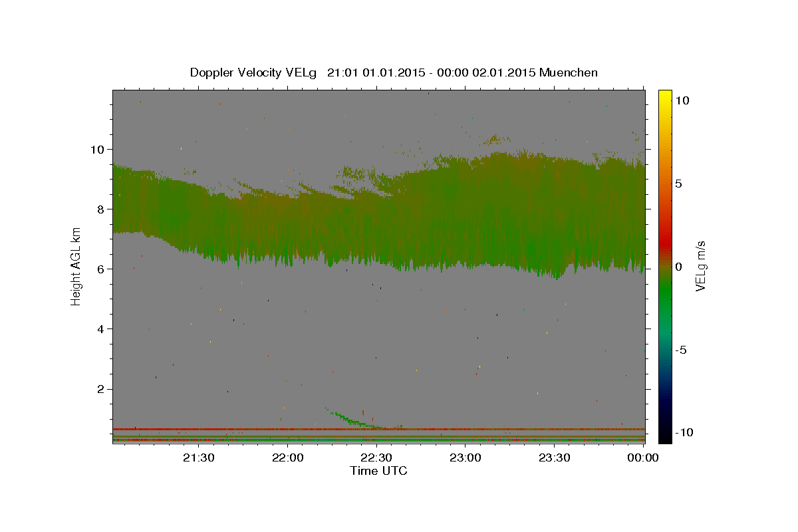Viewport: 798px width, 532px height.
Task: Click the red horizontal band near ground
Action: [x=378, y=429]
